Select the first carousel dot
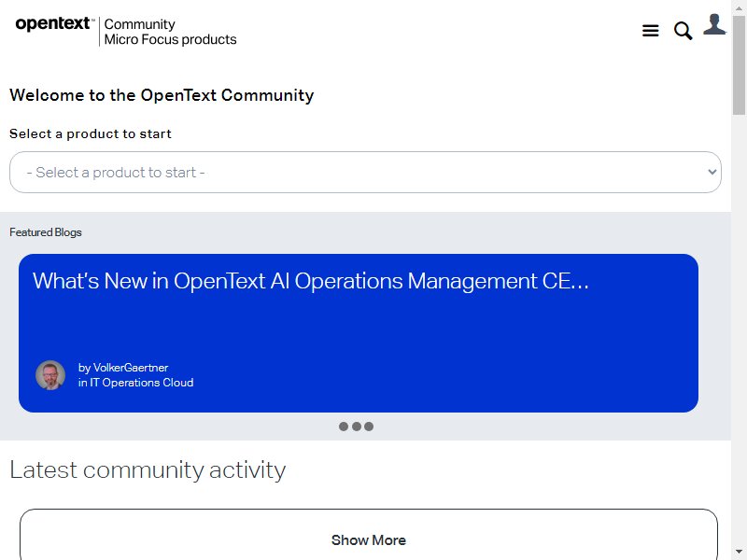Viewport: 747px width, 560px height. point(344,427)
